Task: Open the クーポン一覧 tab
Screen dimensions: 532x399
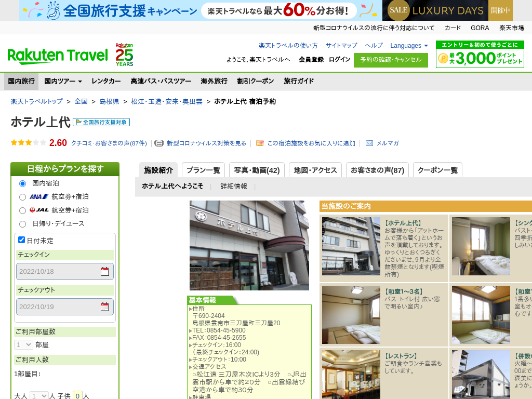Action: [437, 170]
